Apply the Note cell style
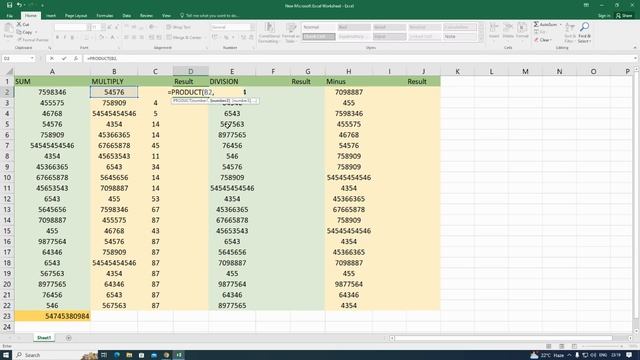The image size is (640, 360). [460, 36]
